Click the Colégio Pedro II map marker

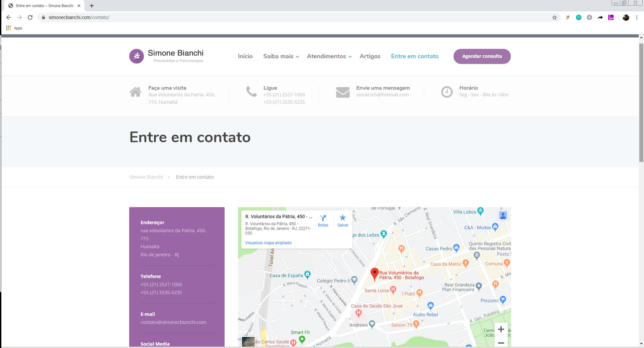[x=354, y=280]
